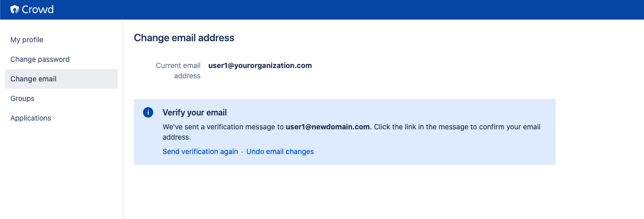Click the user1@newdomain.com pending address
This screenshot has height=219, width=644.
point(328,127)
